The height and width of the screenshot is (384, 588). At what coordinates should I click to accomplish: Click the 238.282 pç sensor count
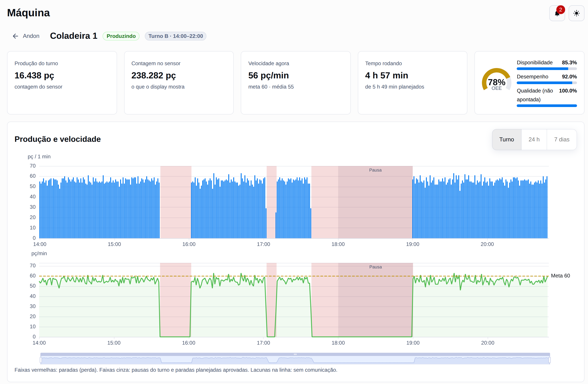(x=153, y=76)
